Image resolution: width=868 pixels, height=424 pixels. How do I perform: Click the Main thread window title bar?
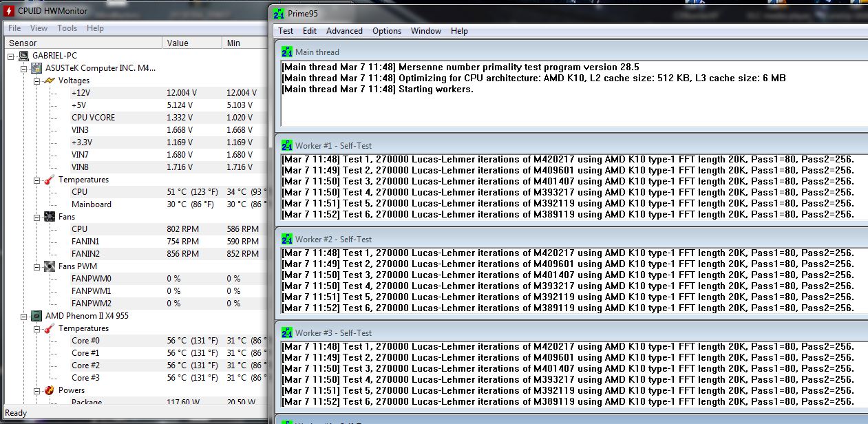click(571, 52)
